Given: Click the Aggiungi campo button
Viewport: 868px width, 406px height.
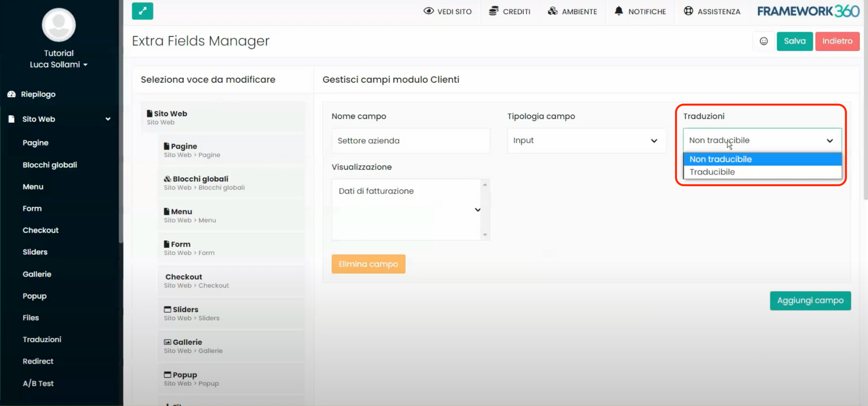Looking at the screenshot, I should click(x=810, y=301).
